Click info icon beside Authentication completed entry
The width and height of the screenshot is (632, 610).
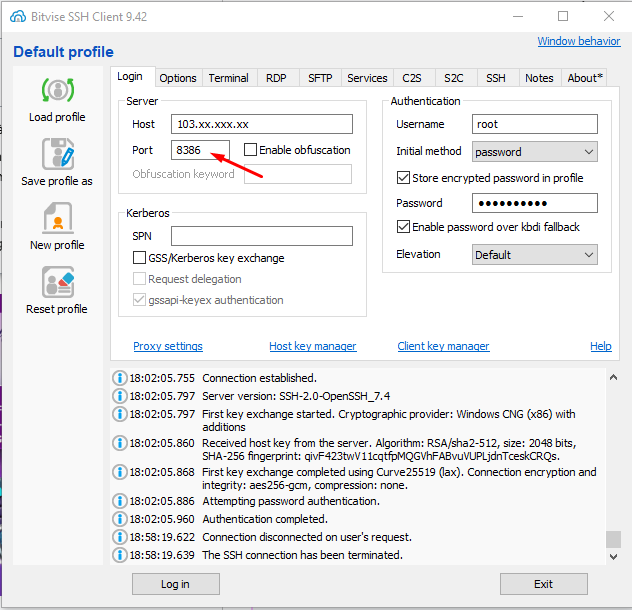[x=120, y=519]
